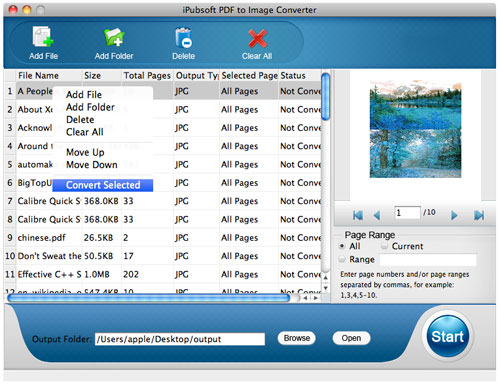Click the Size column header

[102, 76]
